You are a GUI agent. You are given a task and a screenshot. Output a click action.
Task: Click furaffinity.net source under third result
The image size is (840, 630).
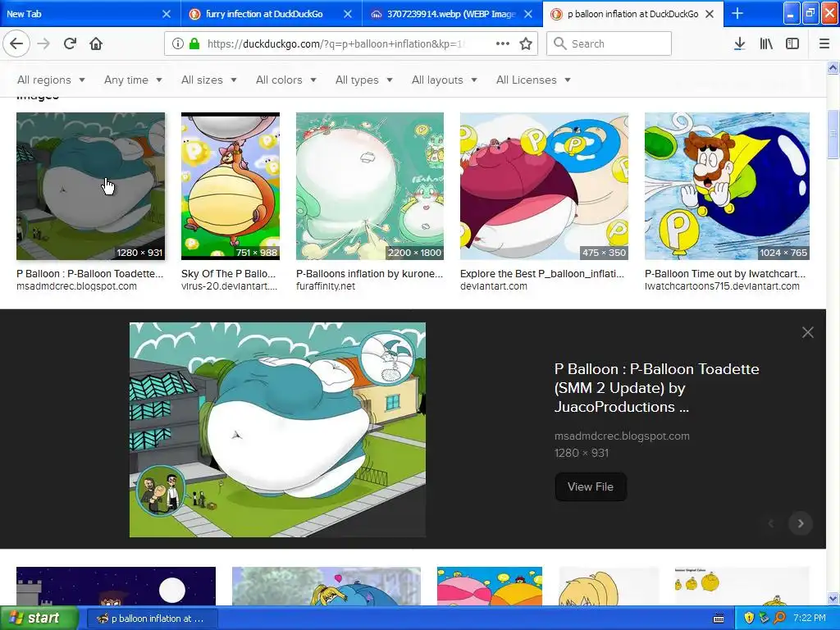pyautogui.click(x=326, y=286)
